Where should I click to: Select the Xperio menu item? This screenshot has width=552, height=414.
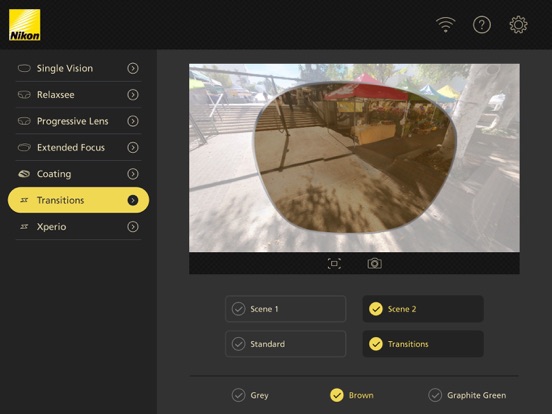(x=79, y=226)
